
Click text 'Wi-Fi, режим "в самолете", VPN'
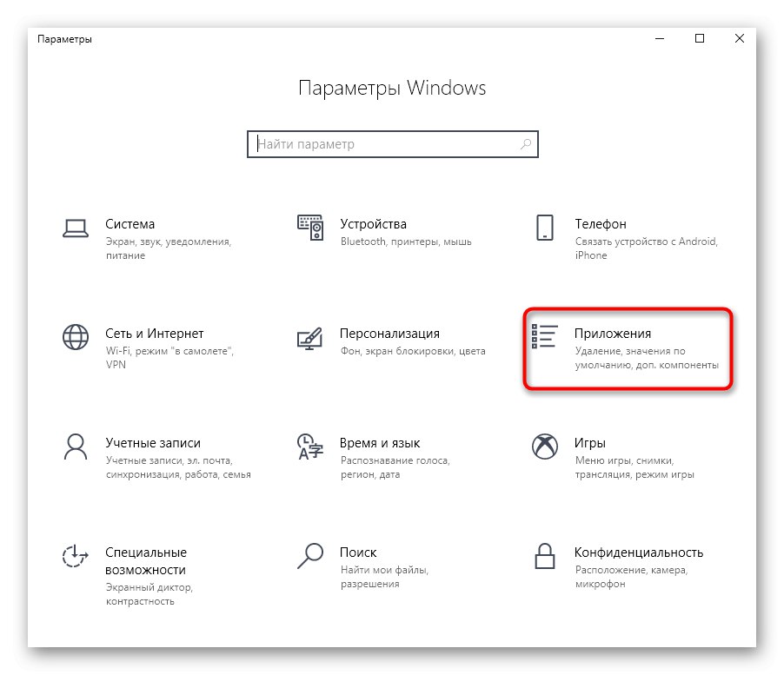click(169, 358)
